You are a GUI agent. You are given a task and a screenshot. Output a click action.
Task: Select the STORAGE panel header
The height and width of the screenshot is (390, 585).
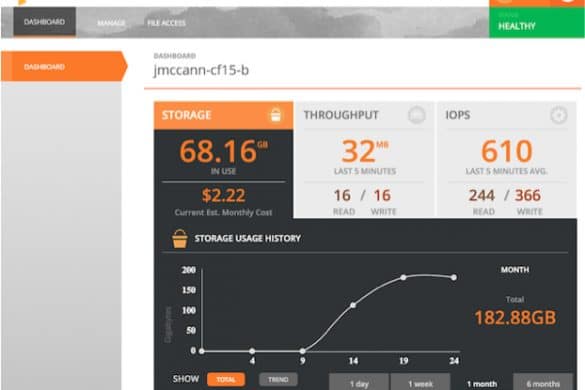coord(223,115)
